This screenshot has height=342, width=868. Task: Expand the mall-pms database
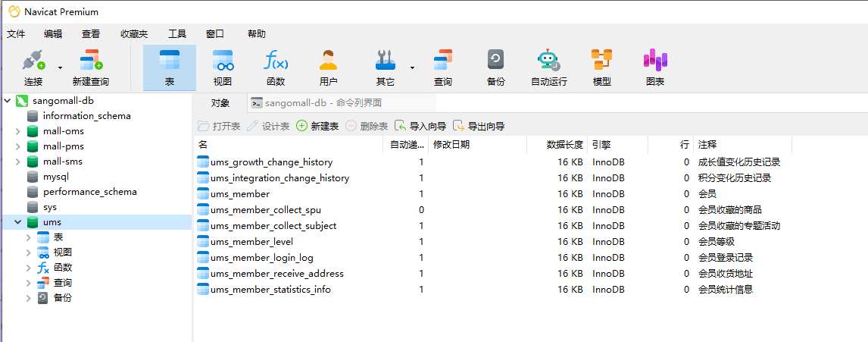[x=17, y=146]
